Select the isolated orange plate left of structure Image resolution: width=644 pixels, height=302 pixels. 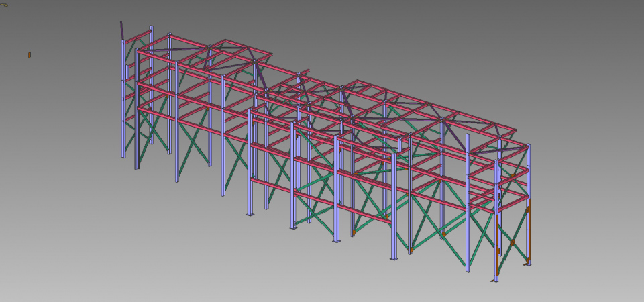(30, 54)
